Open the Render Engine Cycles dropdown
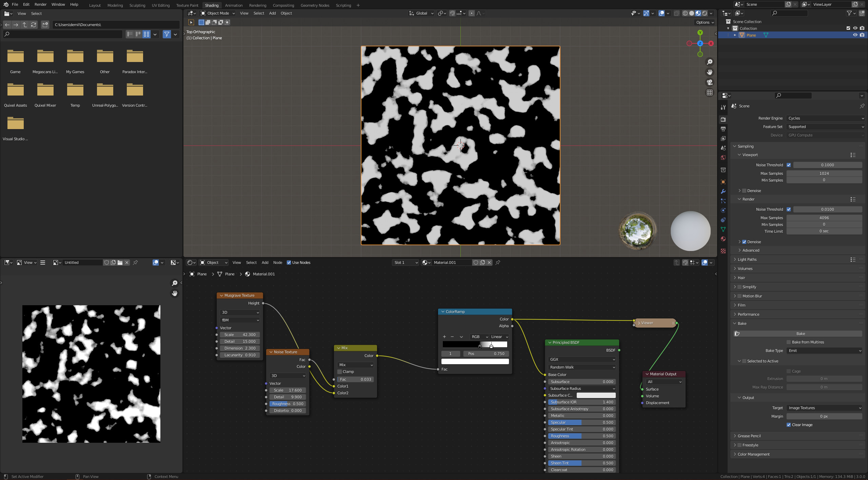 (x=825, y=118)
